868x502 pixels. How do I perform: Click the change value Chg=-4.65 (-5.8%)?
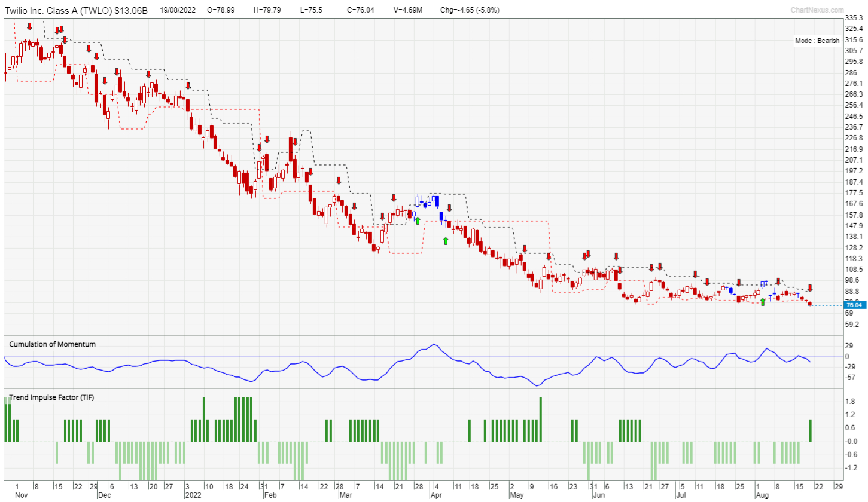tap(470, 10)
